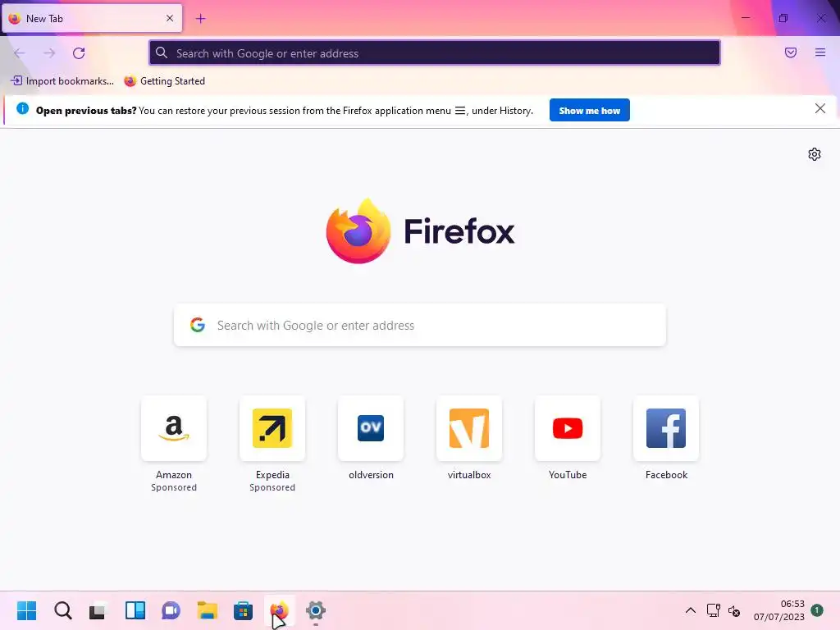Launch Teams Chat from taskbar
The width and height of the screenshot is (840, 630).
(171, 610)
